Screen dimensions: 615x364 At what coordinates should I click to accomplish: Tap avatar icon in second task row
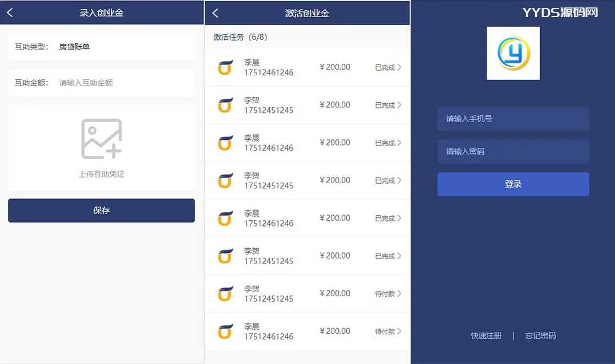point(225,105)
